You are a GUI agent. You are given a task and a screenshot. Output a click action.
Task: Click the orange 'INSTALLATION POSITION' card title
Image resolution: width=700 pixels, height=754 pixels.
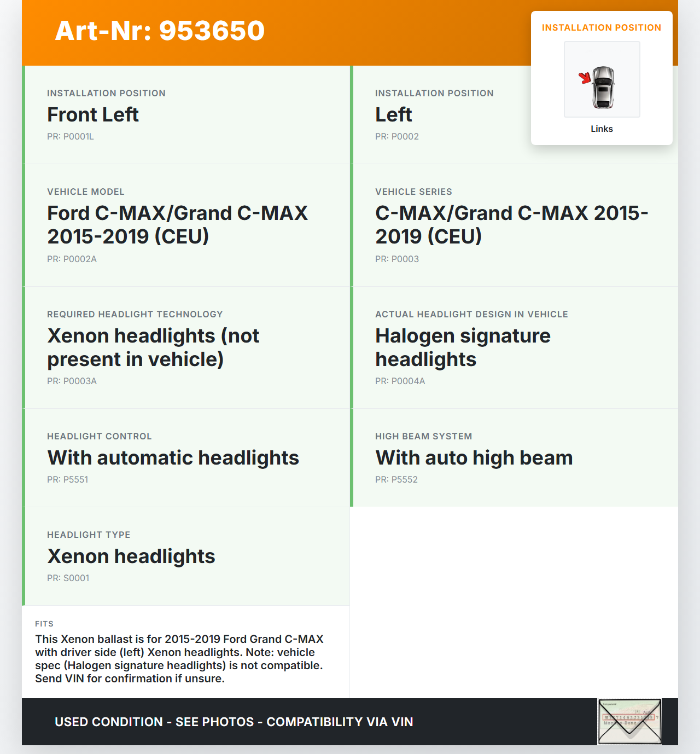tap(602, 28)
